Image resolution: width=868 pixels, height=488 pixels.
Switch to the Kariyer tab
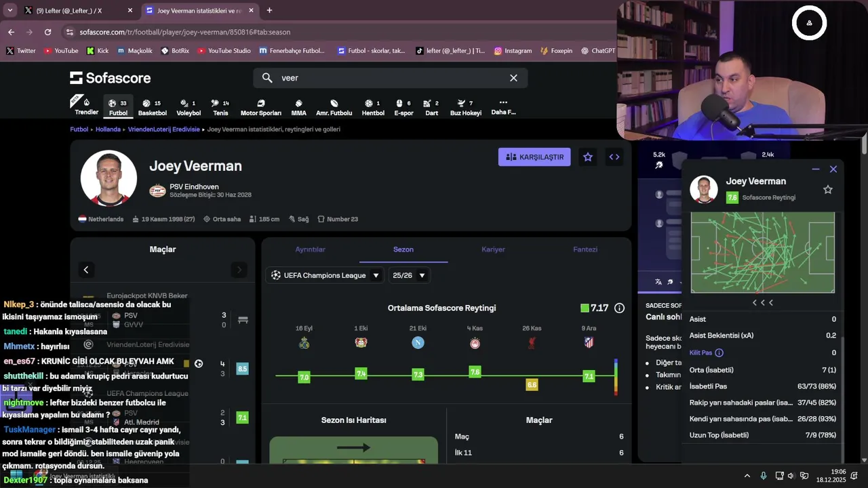click(x=493, y=249)
